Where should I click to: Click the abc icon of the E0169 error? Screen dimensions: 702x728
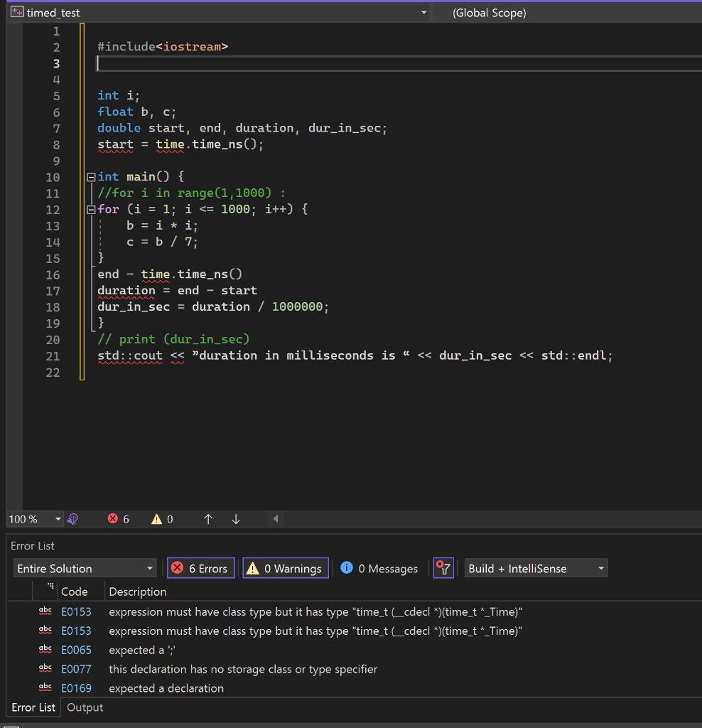coord(45,687)
